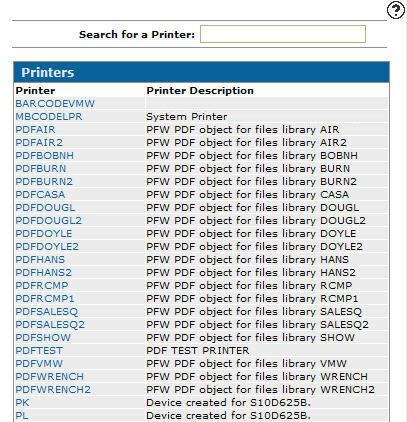The image size is (407, 422).
Task: Open the PDFBURN2 printer link
Action: (44, 182)
